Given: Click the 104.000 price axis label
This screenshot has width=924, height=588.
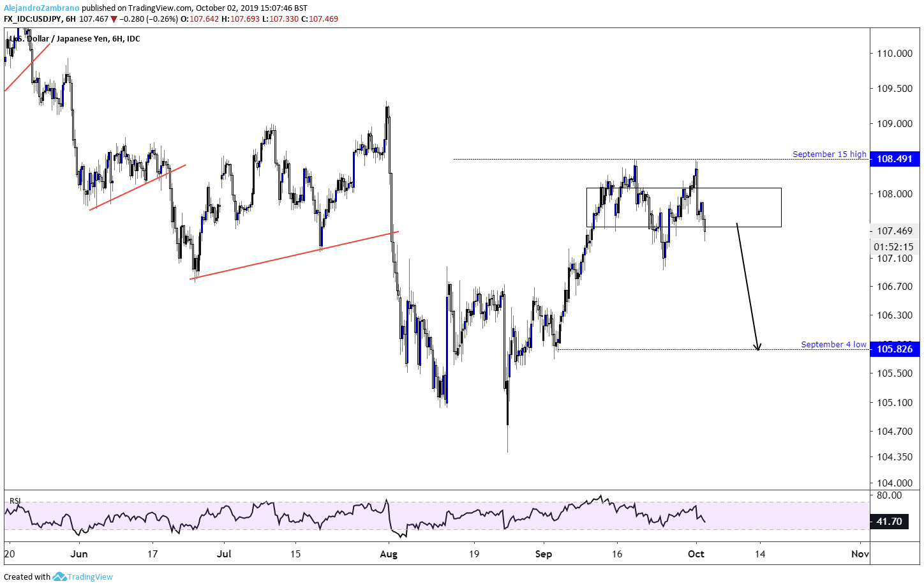Looking at the screenshot, I should 895,483.
